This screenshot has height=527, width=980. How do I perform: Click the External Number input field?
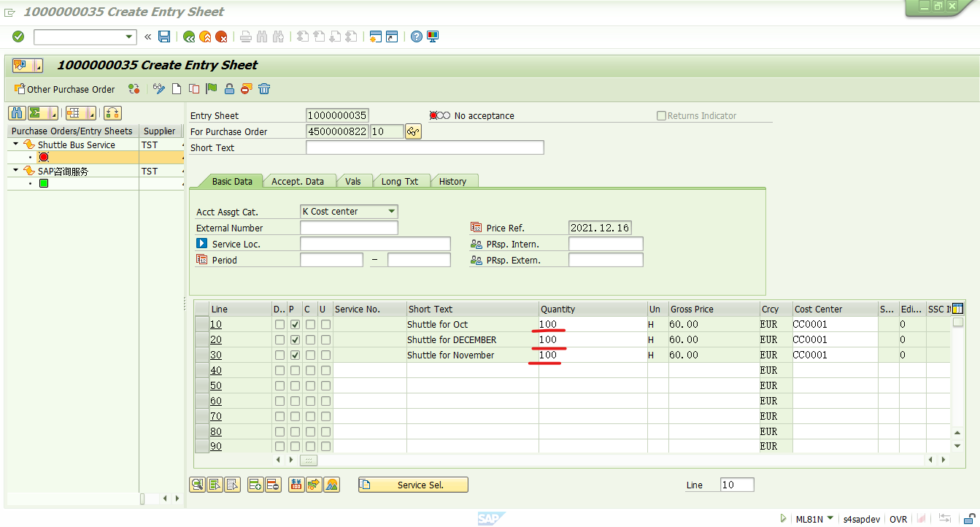tap(349, 228)
